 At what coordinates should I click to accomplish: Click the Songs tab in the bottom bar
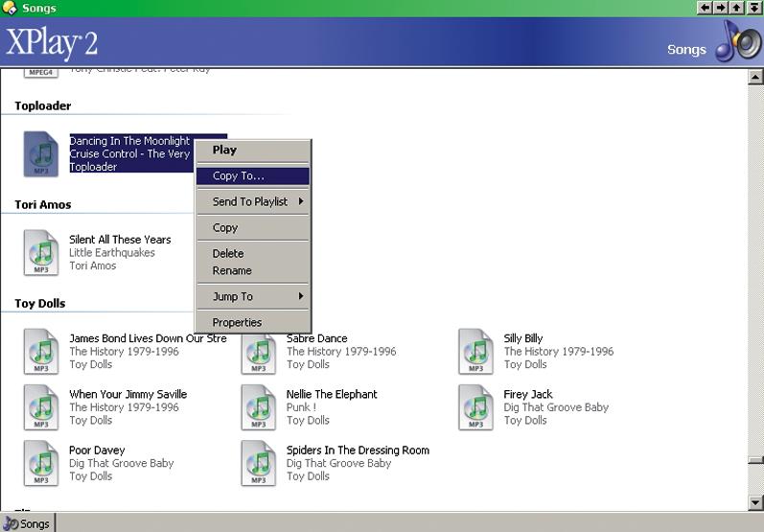click(28, 523)
